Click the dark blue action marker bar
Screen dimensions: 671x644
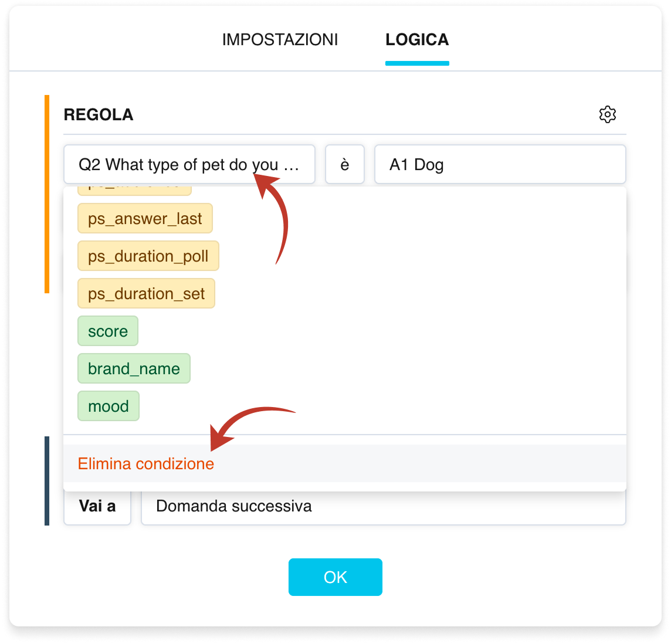pos(47,480)
